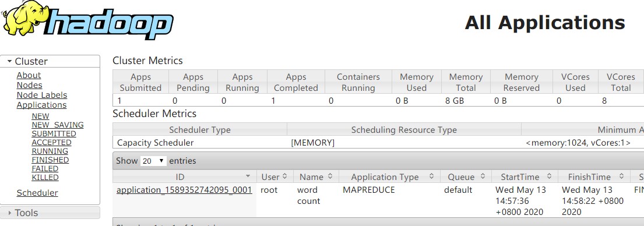644x226 pixels.
Task: Sort applications by Name column
Action: click(315, 177)
